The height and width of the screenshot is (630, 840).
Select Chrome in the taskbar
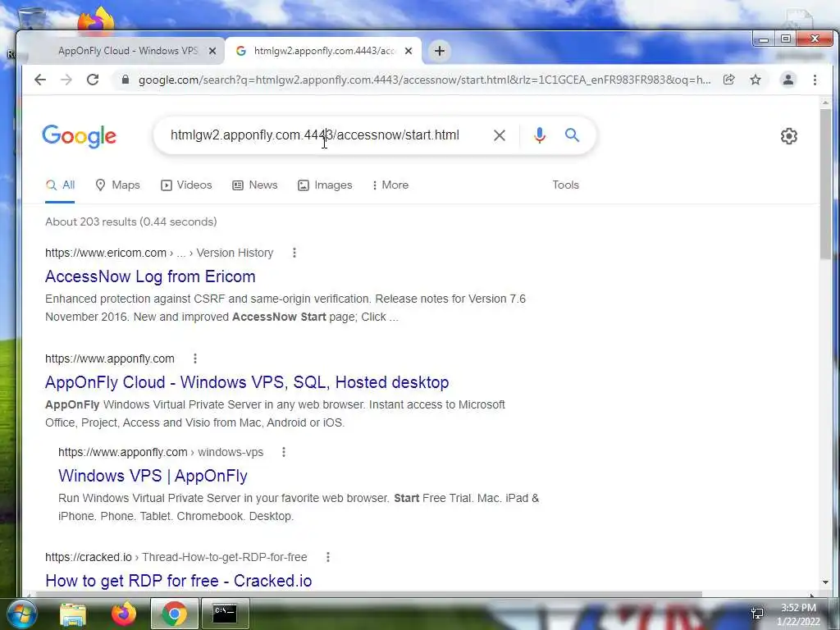pyautogui.click(x=174, y=614)
